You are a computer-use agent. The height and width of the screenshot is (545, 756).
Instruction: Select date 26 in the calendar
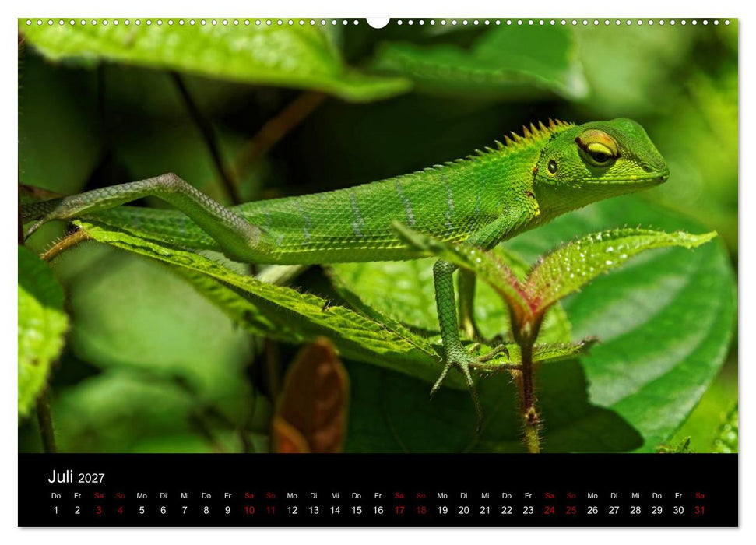coord(592,510)
